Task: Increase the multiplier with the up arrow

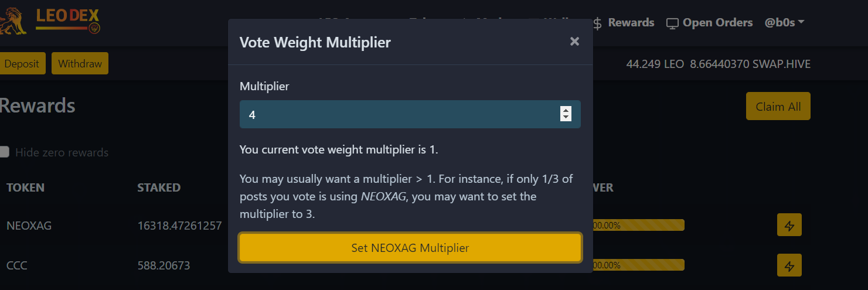Action: coord(566,110)
